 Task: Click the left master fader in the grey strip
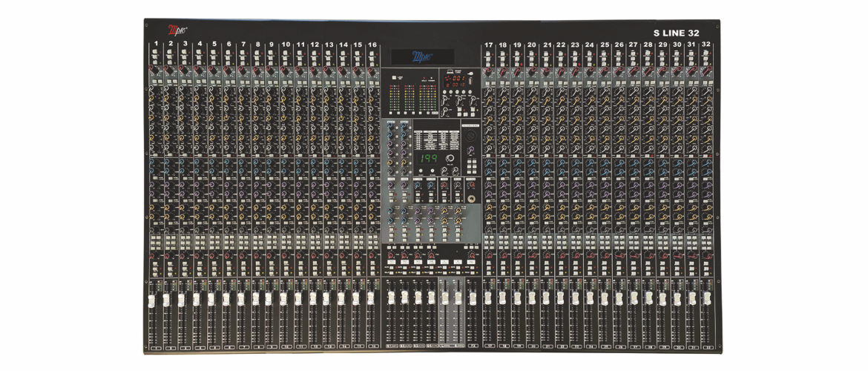(x=445, y=296)
